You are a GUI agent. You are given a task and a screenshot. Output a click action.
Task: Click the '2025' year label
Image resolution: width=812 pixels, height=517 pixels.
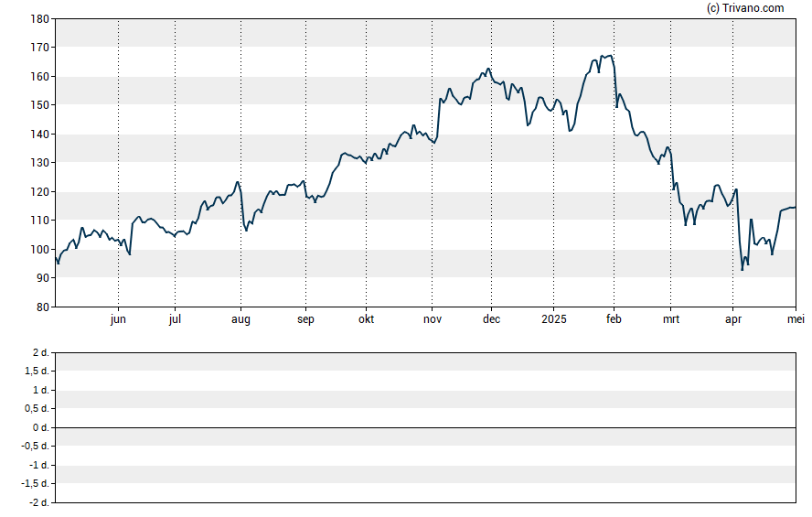tap(554, 319)
